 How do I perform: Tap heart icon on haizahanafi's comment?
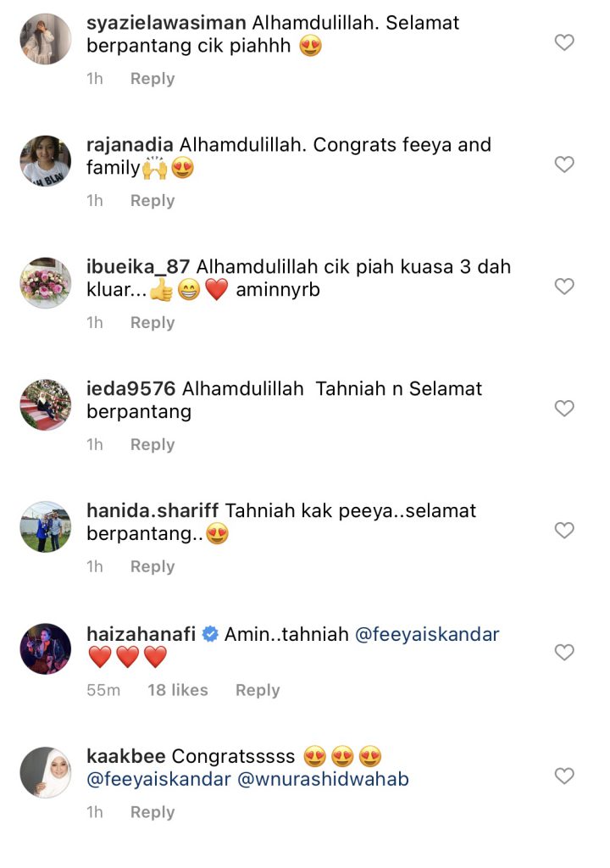(x=564, y=652)
